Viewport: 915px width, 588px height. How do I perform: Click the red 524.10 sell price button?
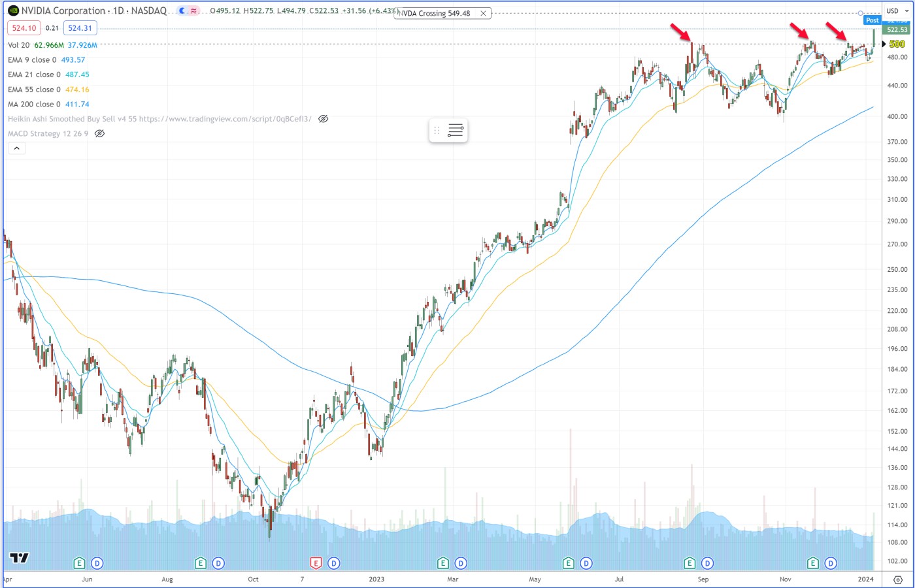click(x=24, y=28)
